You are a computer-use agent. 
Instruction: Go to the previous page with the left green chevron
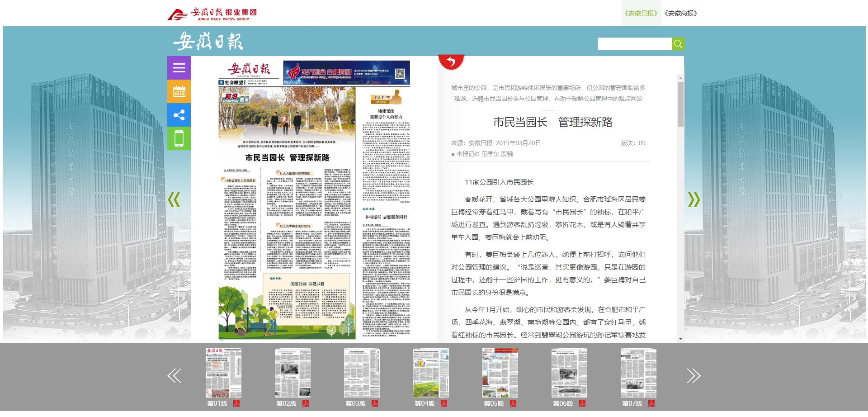[x=174, y=199]
